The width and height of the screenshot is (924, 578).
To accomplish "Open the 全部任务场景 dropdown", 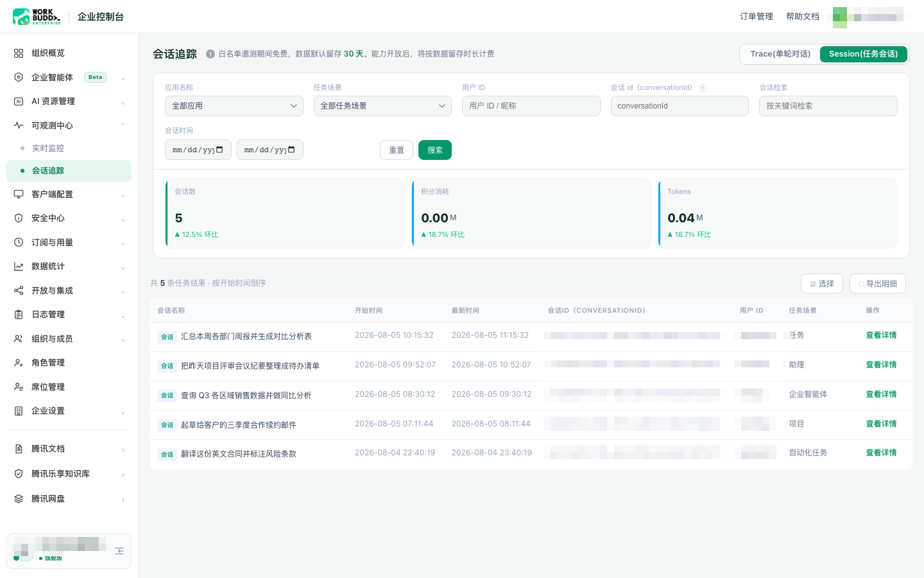I will click(383, 106).
